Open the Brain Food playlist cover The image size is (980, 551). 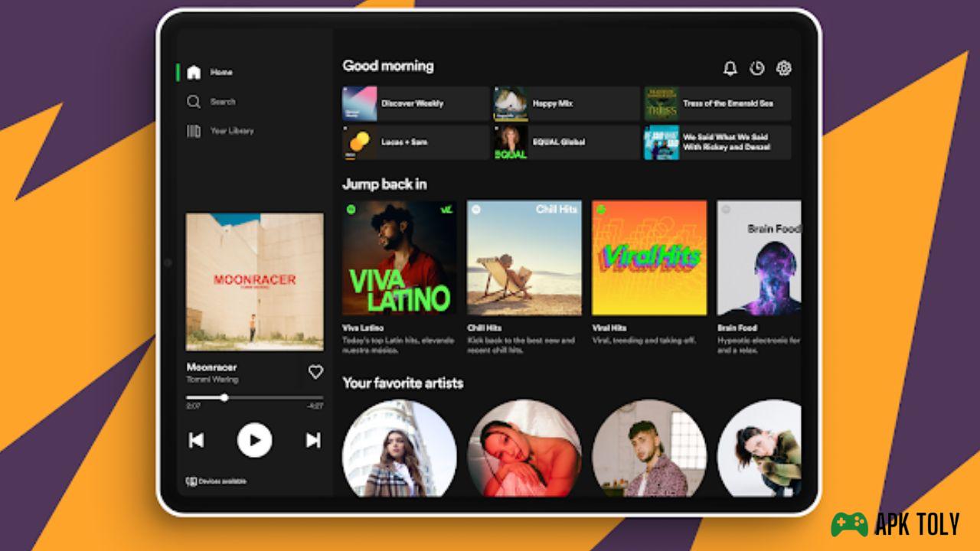pos(759,258)
